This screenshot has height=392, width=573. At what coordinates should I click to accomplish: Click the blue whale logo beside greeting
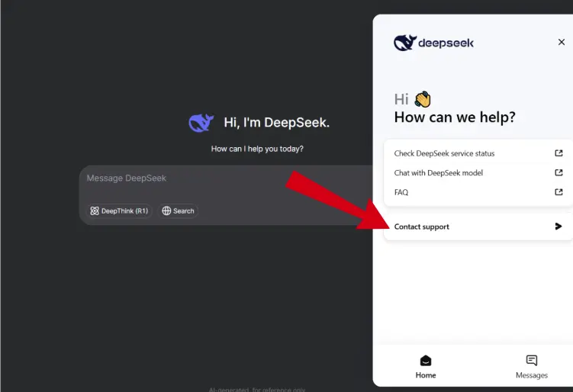(201, 123)
